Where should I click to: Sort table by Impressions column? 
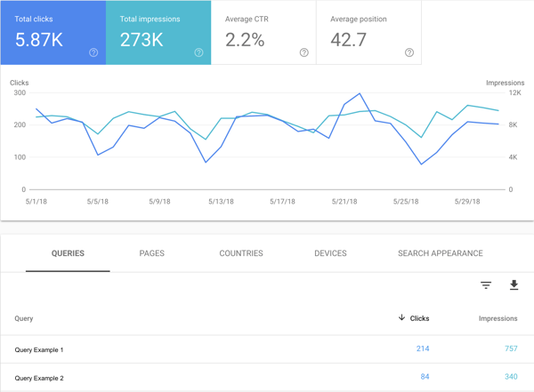(498, 318)
